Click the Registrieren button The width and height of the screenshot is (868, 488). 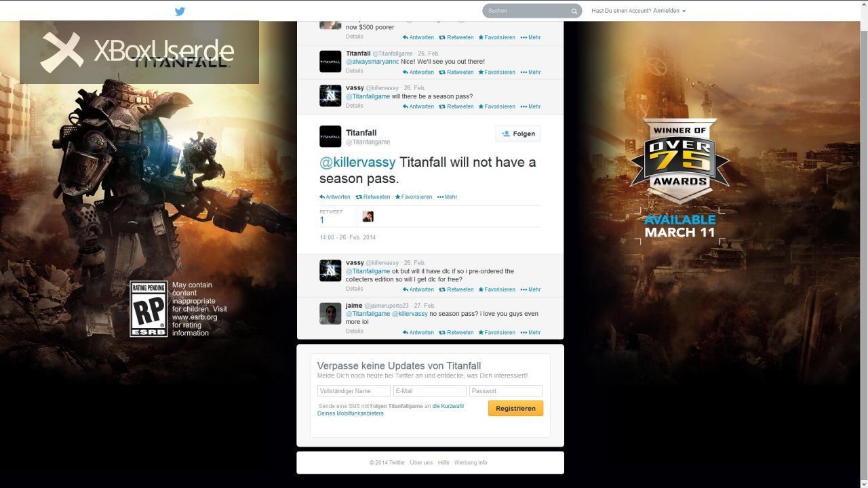[515, 409]
